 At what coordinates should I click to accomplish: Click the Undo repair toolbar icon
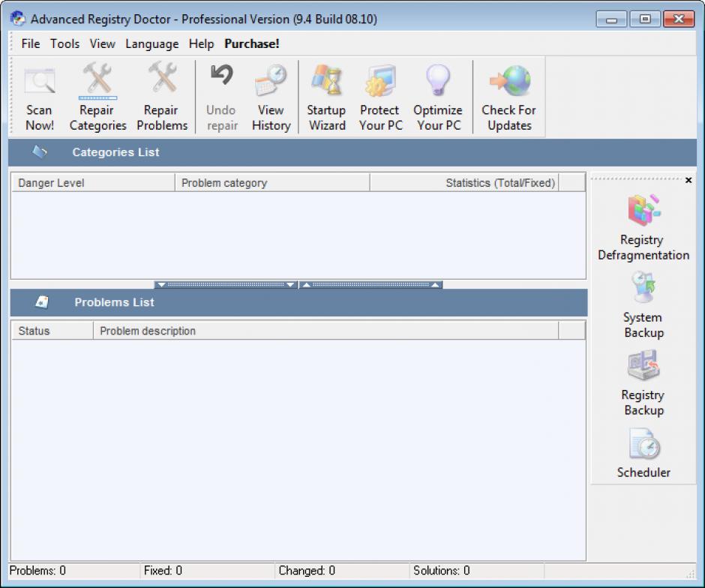[x=222, y=76]
